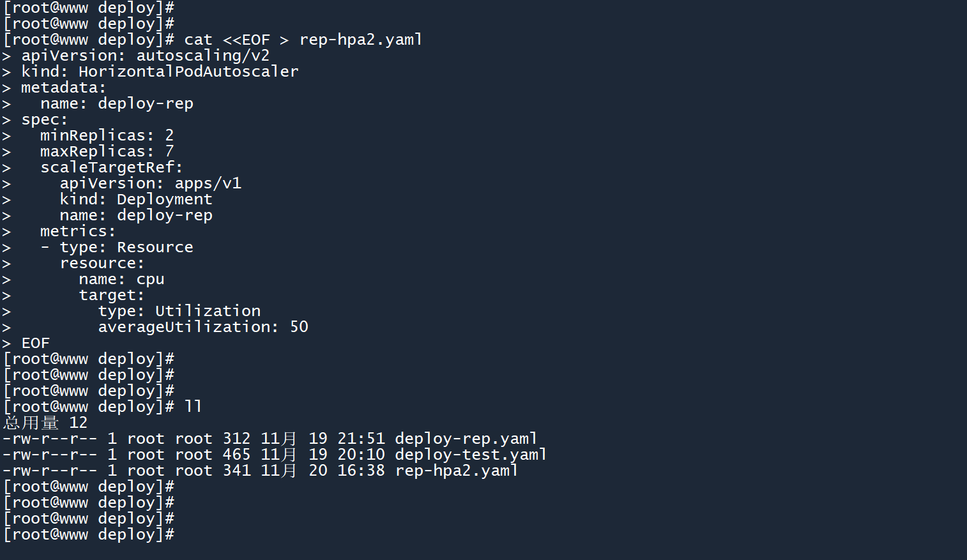Image resolution: width=967 pixels, height=560 pixels.
Task: Click the rep-hpa2.yaml filename in the listing
Action: 456,471
